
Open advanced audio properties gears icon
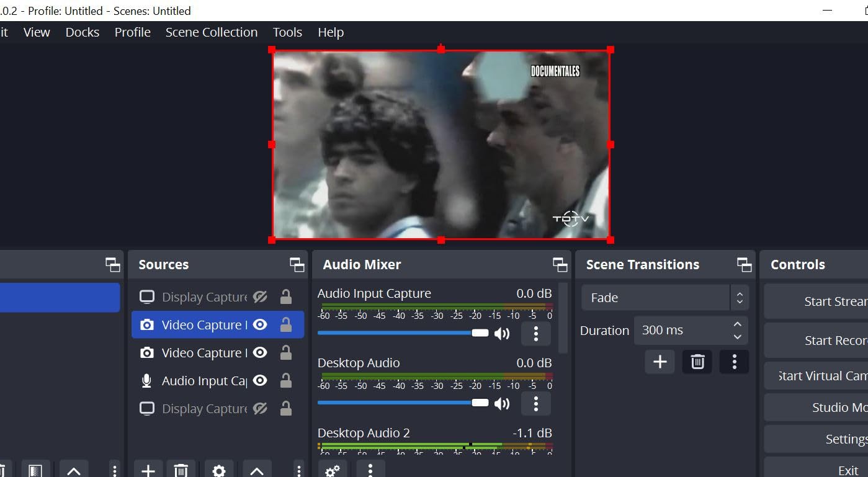tap(333, 470)
